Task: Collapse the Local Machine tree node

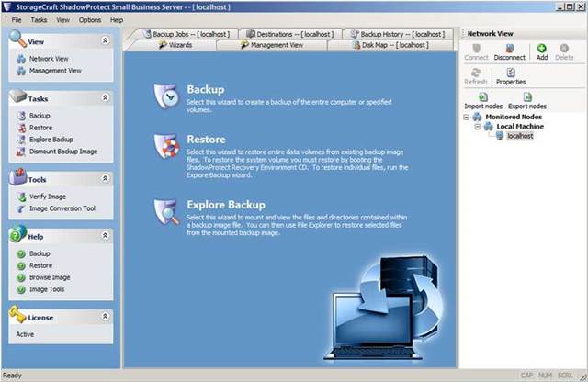Action: (478, 127)
